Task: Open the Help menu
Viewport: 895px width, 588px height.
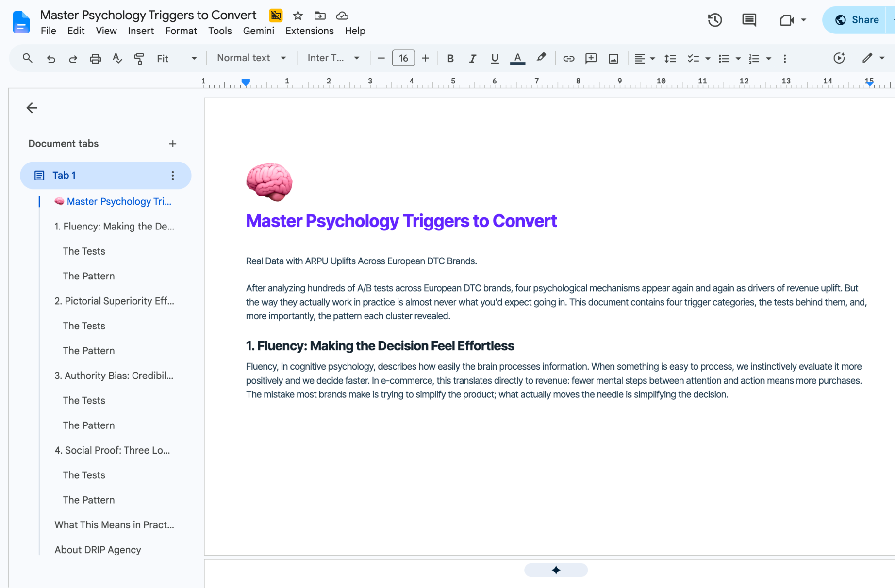Action: point(355,31)
